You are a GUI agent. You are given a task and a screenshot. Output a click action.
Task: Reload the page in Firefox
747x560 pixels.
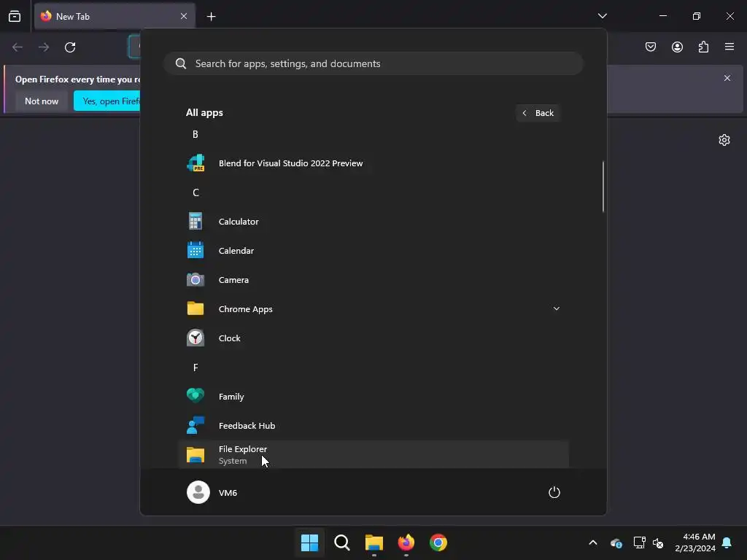(x=70, y=47)
